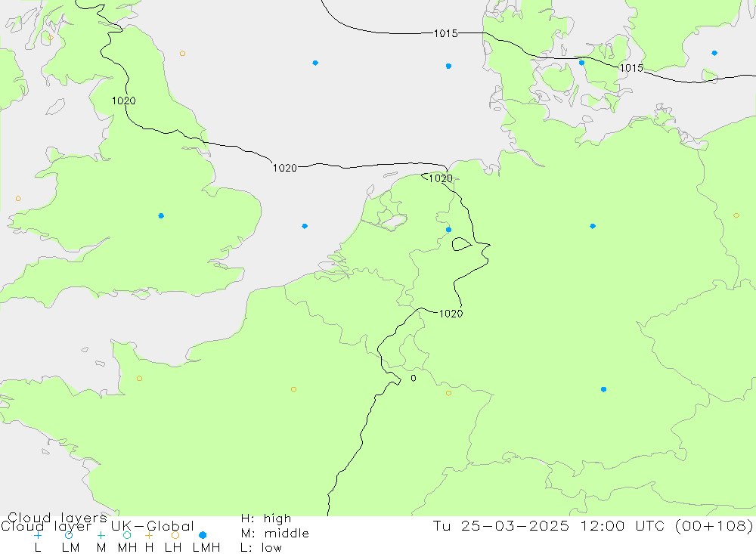Click the 1020 isobar label over the open North Sea
Viewport: 756px width, 554px height.
(285, 168)
